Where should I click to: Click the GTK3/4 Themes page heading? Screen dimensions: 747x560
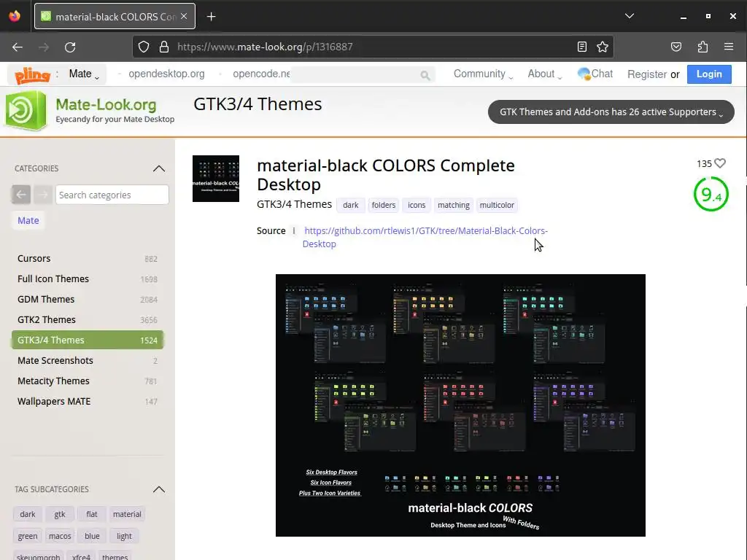[x=258, y=104]
